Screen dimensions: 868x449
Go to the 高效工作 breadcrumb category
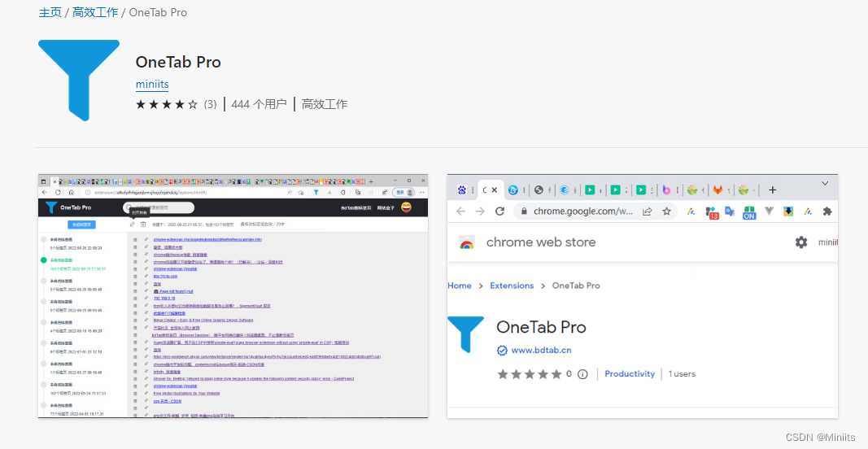point(95,12)
